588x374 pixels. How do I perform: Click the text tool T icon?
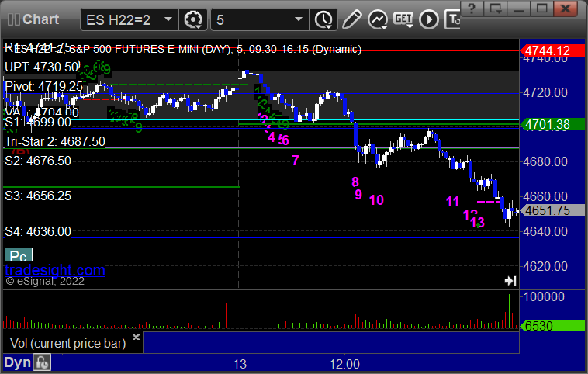453,19
